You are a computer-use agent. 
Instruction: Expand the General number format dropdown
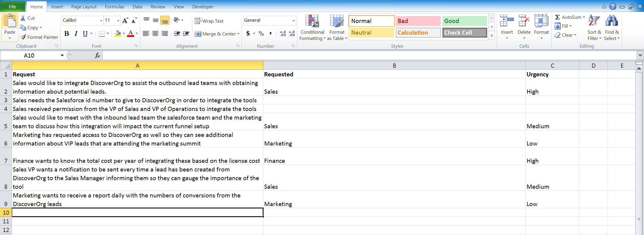[293, 21]
